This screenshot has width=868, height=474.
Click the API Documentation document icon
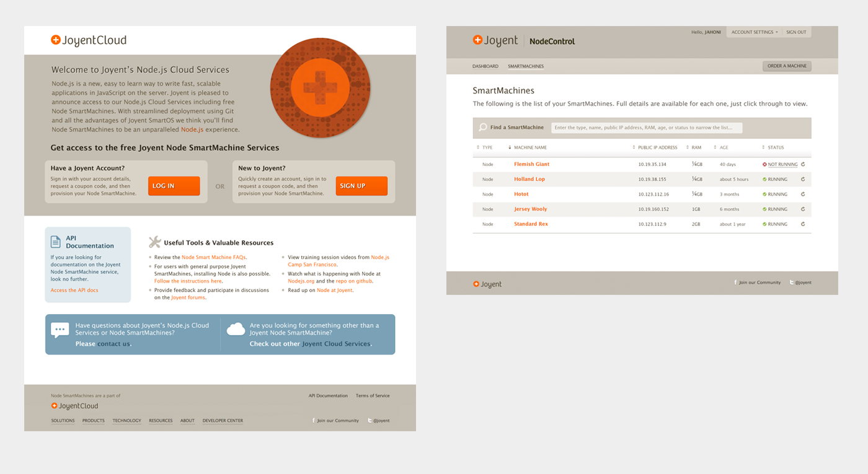point(55,242)
